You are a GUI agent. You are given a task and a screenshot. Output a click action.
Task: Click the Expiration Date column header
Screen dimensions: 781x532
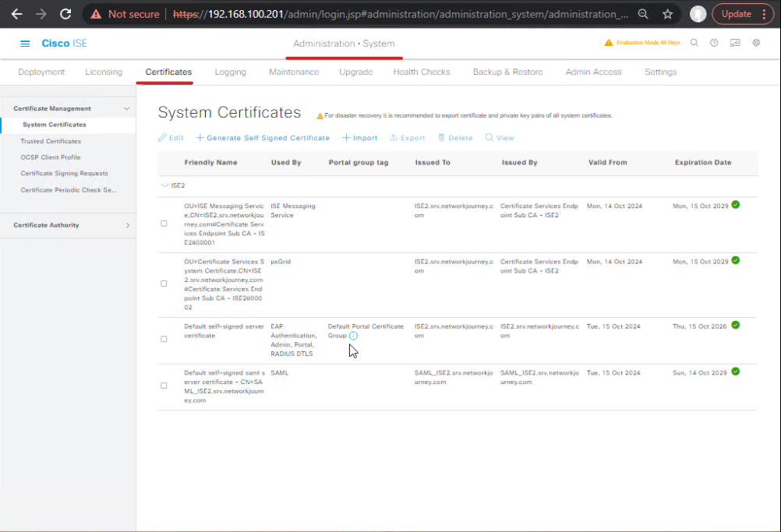click(703, 163)
